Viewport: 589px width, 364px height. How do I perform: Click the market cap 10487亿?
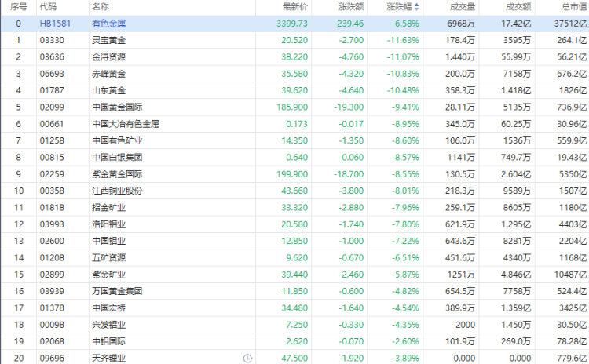pyautogui.click(x=571, y=275)
